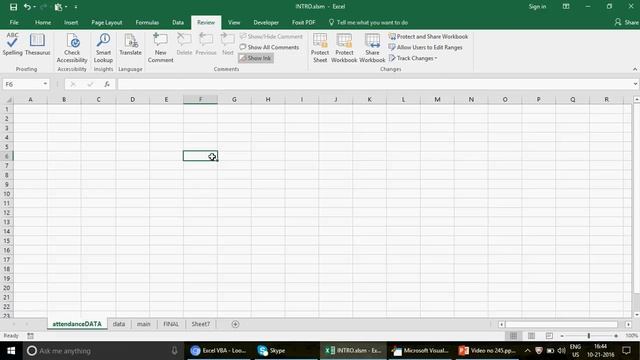
Task: Click Sign in
Action: [x=537, y=7]
